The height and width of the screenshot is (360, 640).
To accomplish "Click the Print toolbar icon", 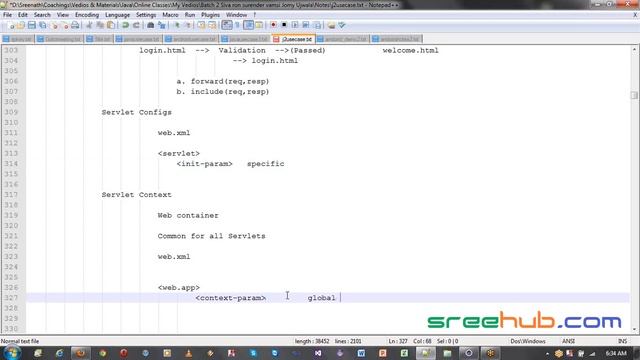I will point(75,25).
